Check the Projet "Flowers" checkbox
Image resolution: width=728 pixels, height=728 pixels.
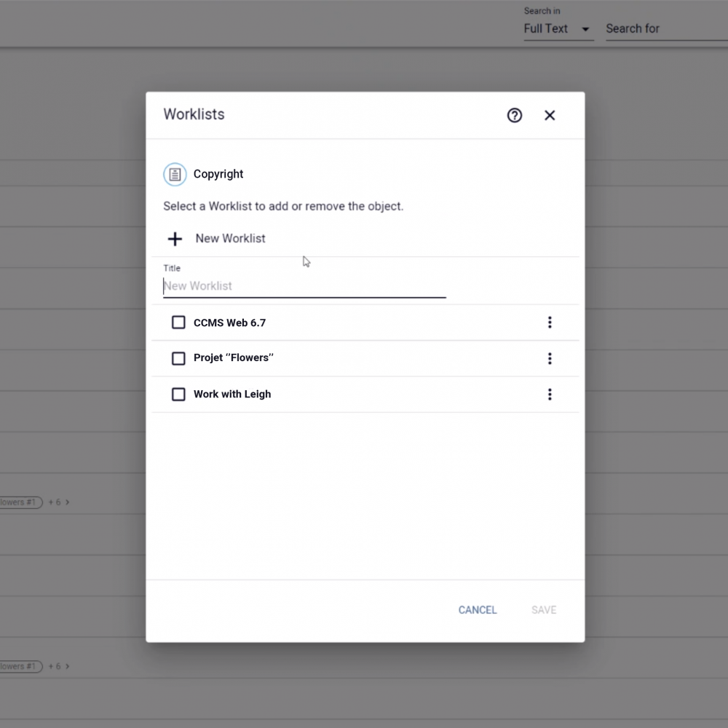coord(178,358)
